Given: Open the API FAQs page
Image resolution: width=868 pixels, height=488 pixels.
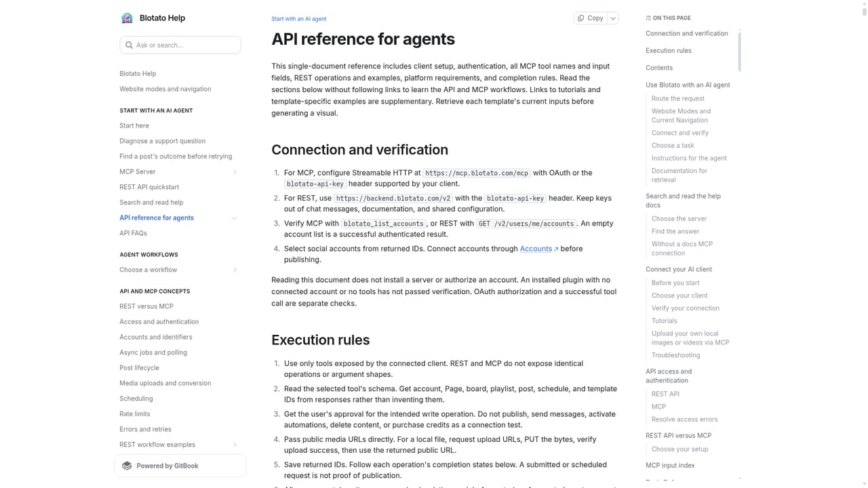Looking at the screenshot, I should [133, 233].
